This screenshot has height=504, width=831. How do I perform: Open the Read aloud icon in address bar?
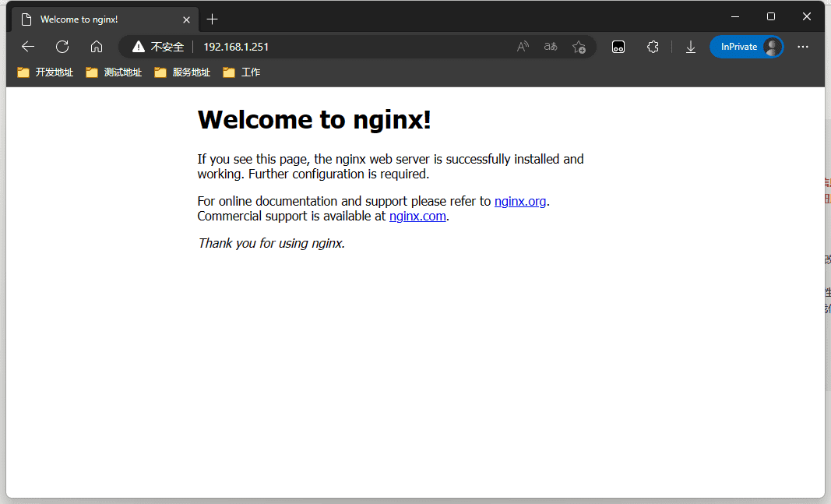[523, 47]
